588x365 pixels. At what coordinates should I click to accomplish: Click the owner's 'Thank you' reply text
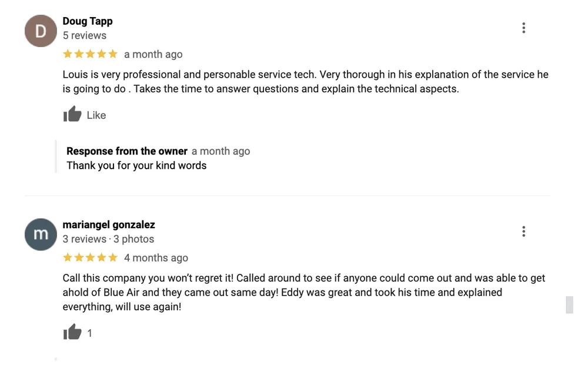coord(136,165)
